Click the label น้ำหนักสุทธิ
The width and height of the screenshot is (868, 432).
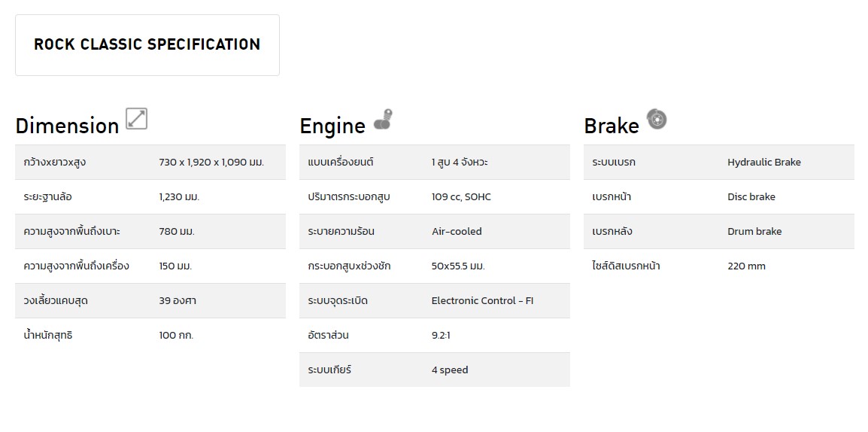48,335
